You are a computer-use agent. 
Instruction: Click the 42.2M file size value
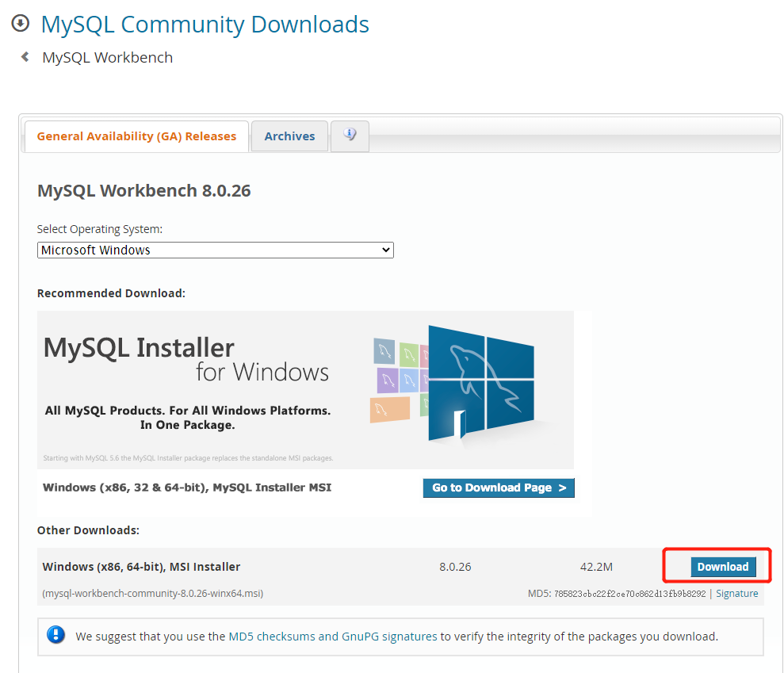[596, 567]
